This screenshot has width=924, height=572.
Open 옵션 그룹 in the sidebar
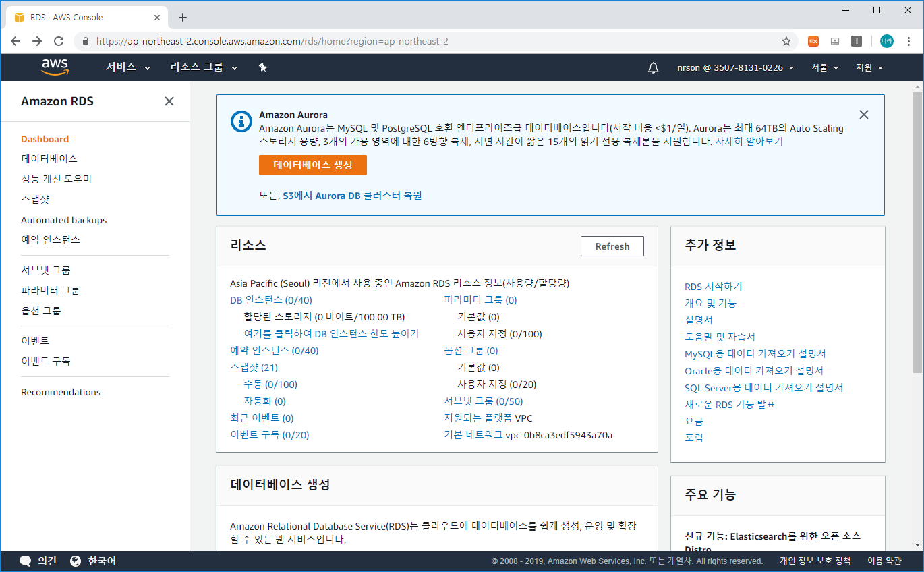[x=41, y=310]
